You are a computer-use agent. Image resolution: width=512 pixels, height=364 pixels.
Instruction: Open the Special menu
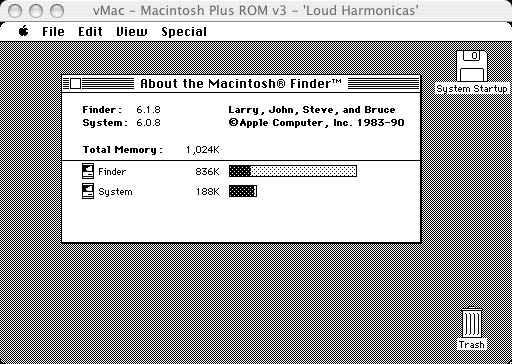coord(184,32)
